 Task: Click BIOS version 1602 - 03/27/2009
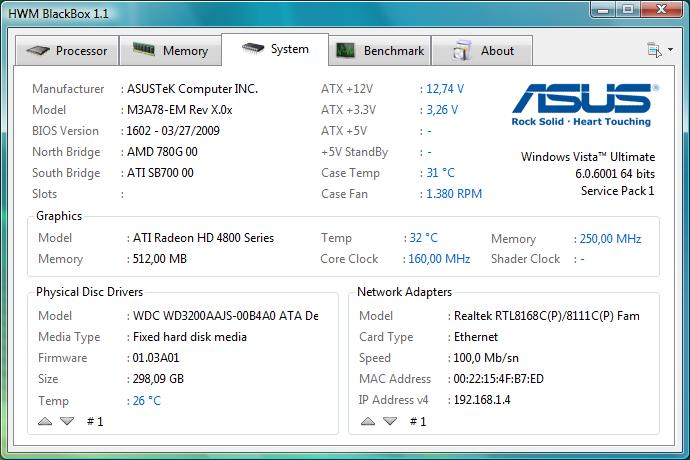point(173,131)
